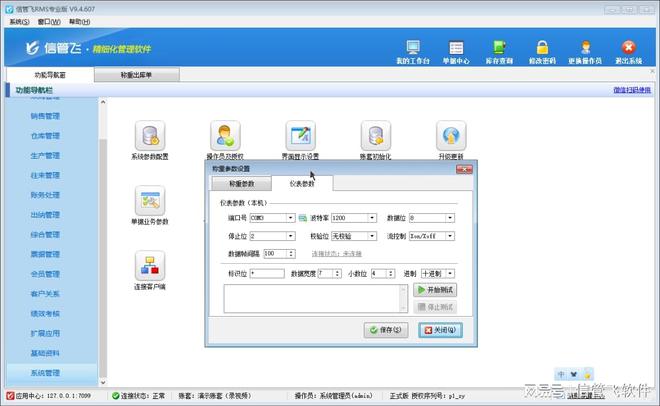Click green port refresh icon beside 端口号

[302, 218]
